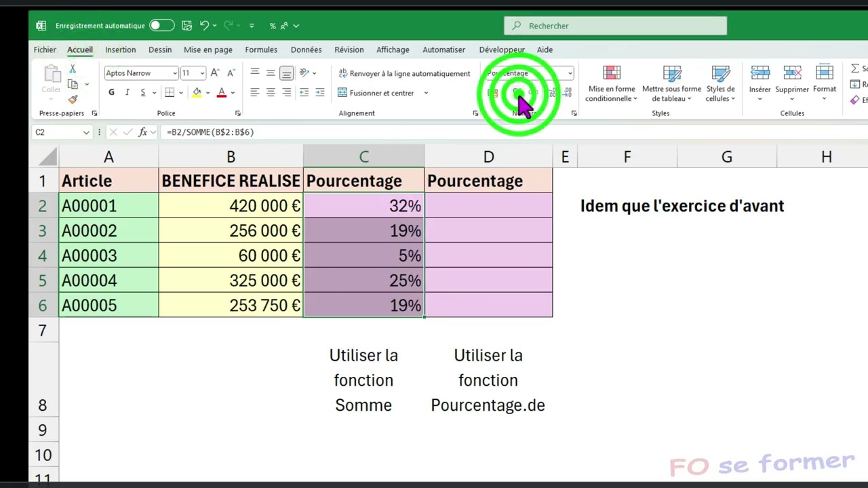This screenshot has height=488, width=868.
Task: Click the borders icon
Action: 170,93
